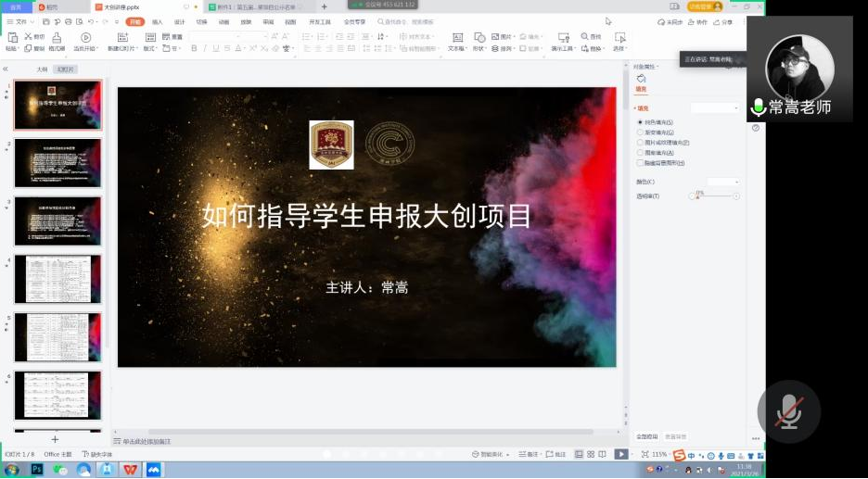Select the Format Painter (格式刷) tool
The width and height of the screenshot is (868, 479).
pos(57,38)
